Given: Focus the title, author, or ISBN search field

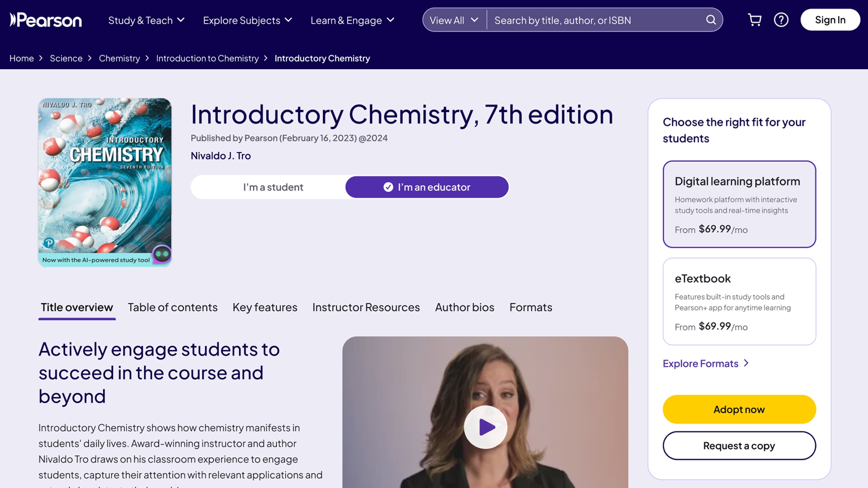Looking at the screenshot, I should click(597, 20).
